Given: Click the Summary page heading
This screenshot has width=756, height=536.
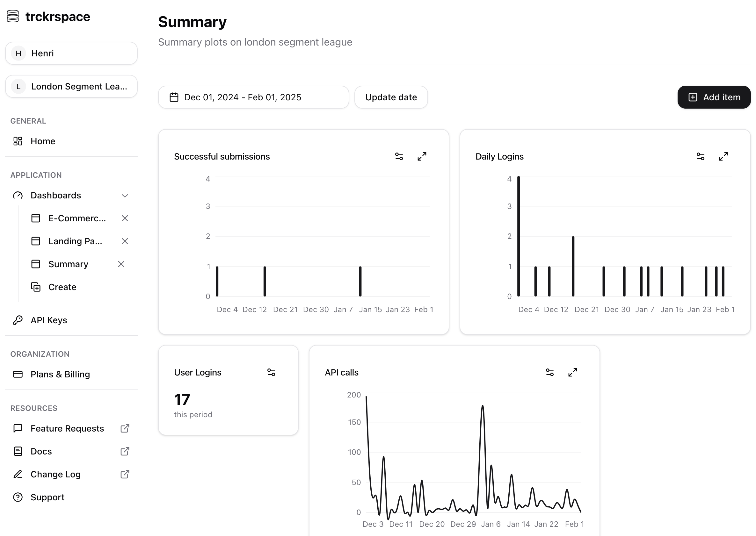Looking at the screenshot, I should 192,22.
